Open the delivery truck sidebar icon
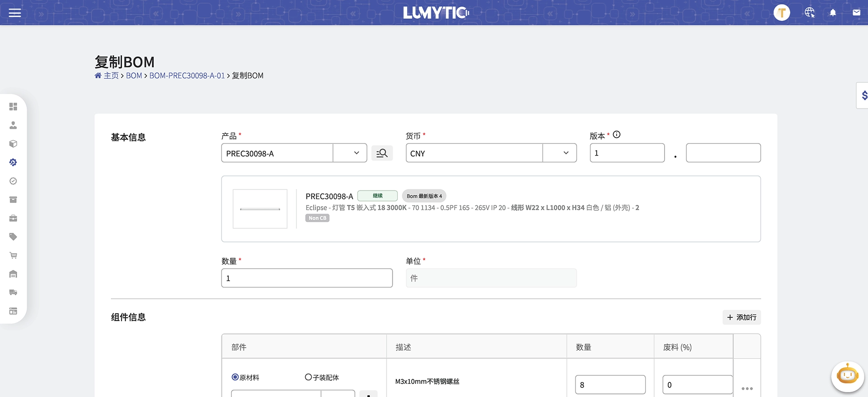 pos(13,293)
